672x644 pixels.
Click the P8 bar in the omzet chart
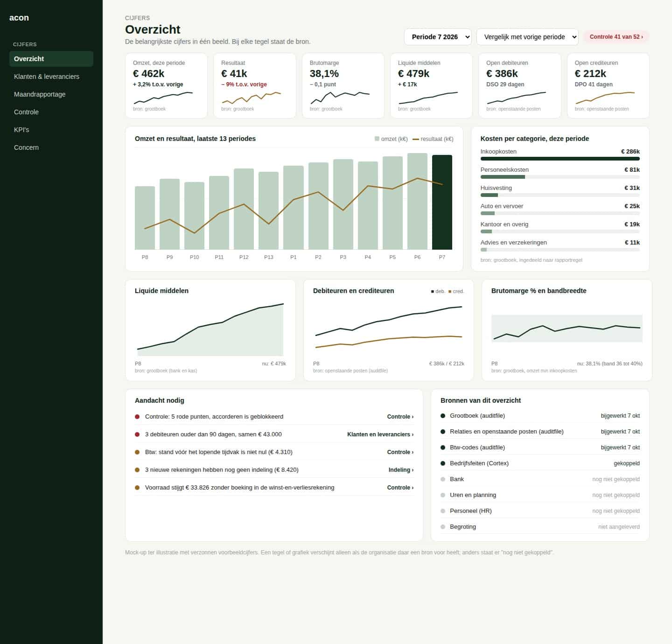tap(145, 218)
